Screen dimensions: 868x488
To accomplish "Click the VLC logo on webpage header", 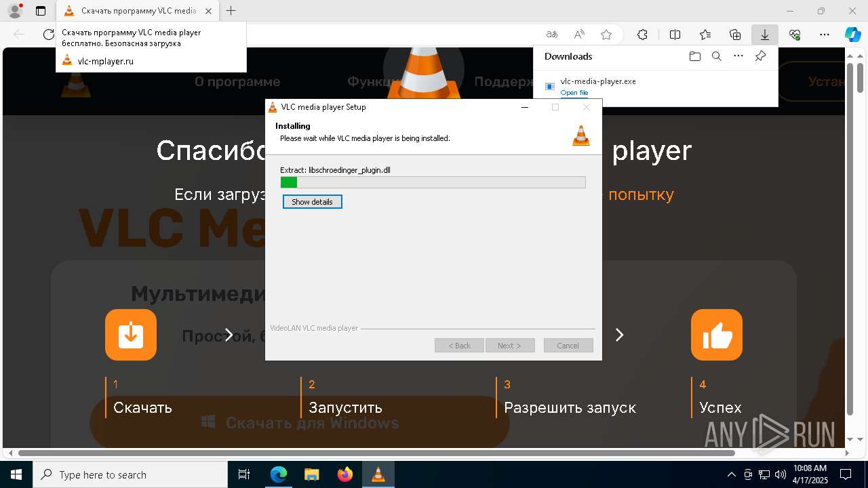I will pyautogui.click(x=77, y=83).
